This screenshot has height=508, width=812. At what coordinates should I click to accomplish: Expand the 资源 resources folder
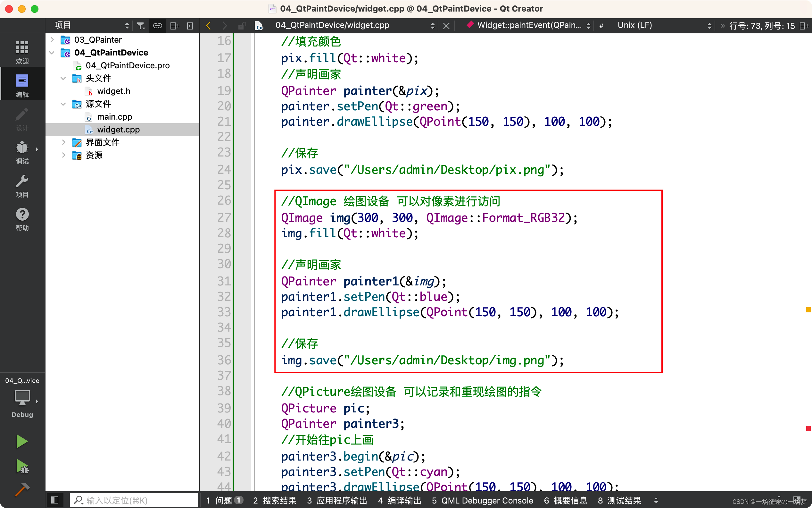pyautogui.click(x=63, y=155)
